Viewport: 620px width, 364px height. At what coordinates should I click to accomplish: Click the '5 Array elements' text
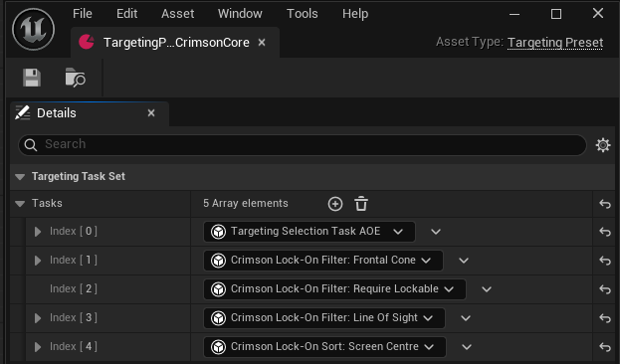point(246,203)
